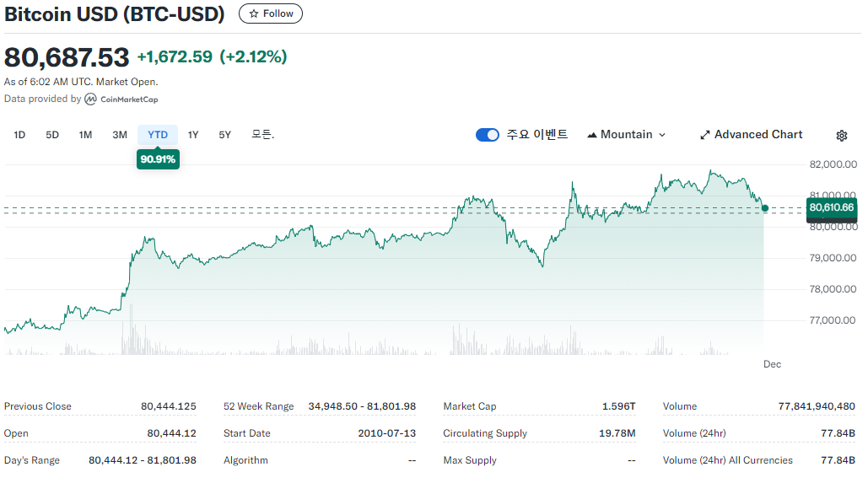Click the 77,000.00 y-axis label
The image size is (868, 483).
[x=833, y=320]
